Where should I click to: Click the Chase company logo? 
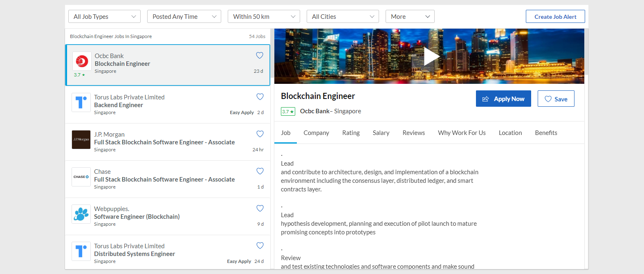[81, 177]
